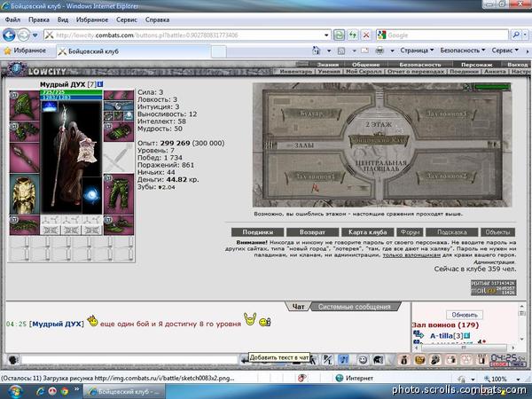Click the A-tilla[3] player name
The height and width of the screenshot is (399, 532).
point(445,336)
